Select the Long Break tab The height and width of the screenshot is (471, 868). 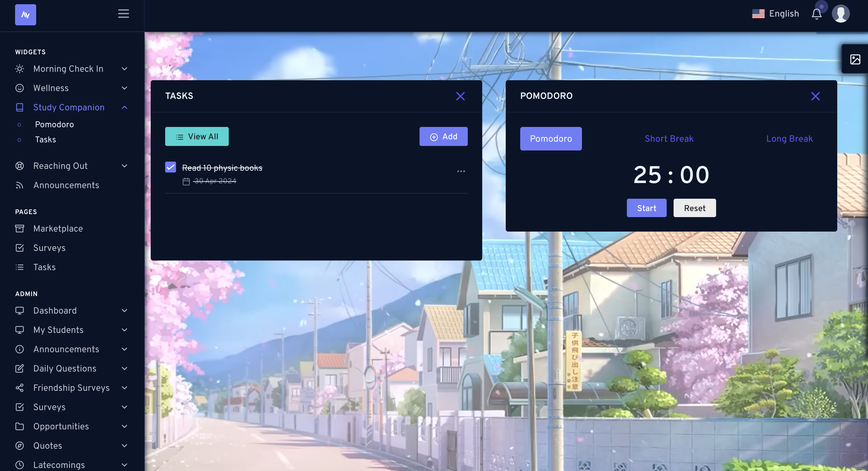coord(790,139)
